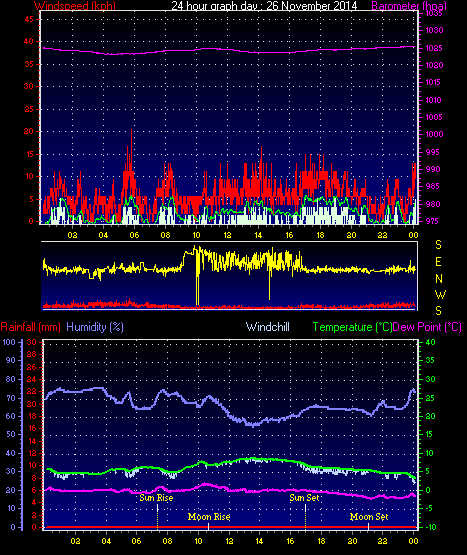Screen dimensions: 467x555
Task: Click the 14 hour tick of lower graph
Action: [259, 541]
